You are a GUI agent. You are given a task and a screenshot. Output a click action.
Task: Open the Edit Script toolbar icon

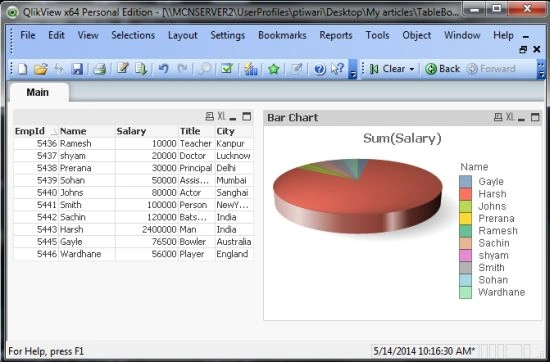122,68
